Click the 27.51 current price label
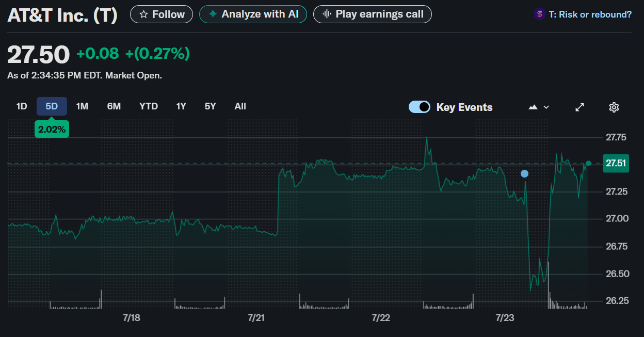The width and height of the screenshot is (644, 337). [616, 164]
